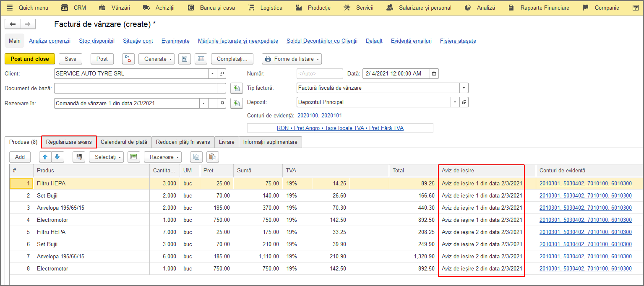Open Client record with open icon

(x=222, y=74)
